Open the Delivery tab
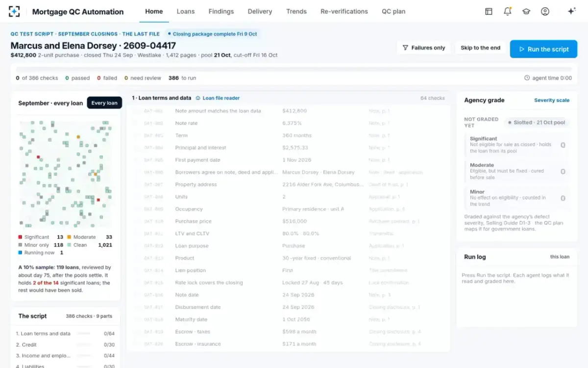 pos(260,11)
